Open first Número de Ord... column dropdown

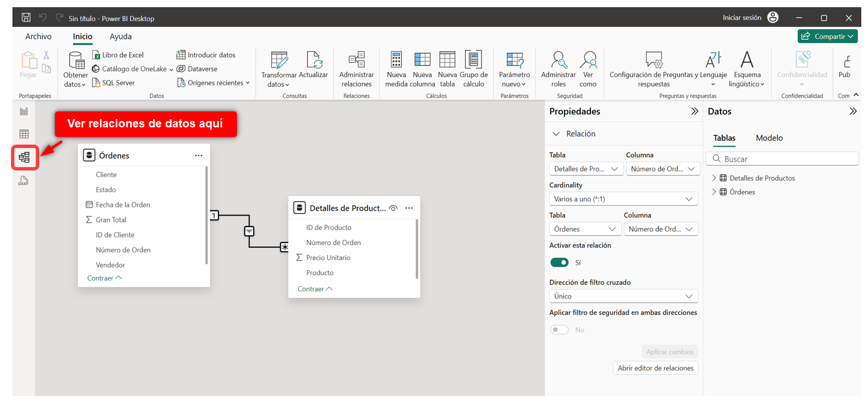[663, 169]
